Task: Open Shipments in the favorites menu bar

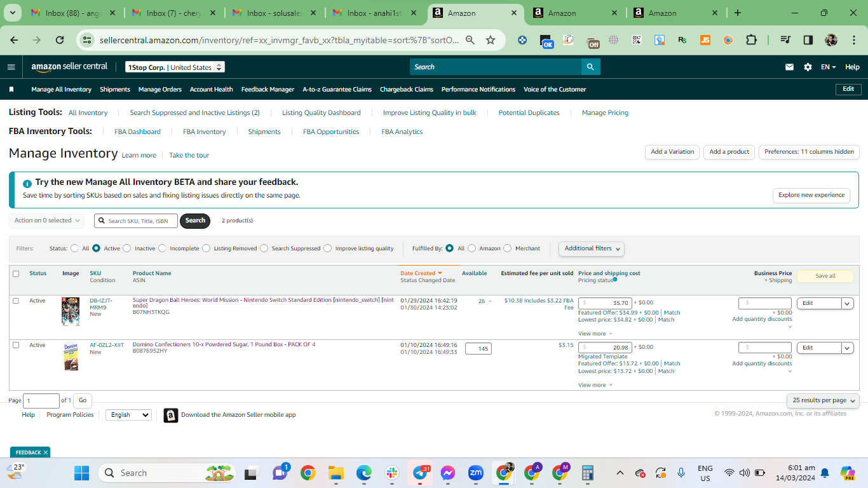Action: pyautogui.click(x=115, y=90)
